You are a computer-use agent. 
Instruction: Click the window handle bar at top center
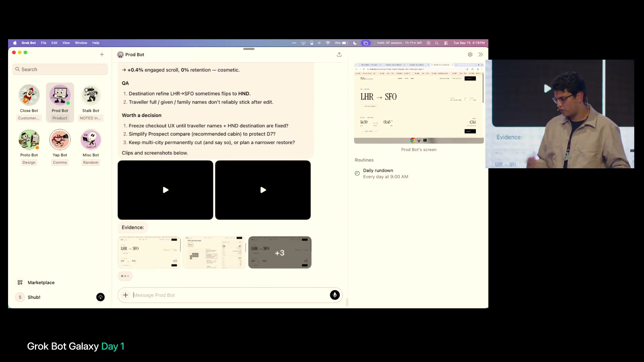pos(249,49)
